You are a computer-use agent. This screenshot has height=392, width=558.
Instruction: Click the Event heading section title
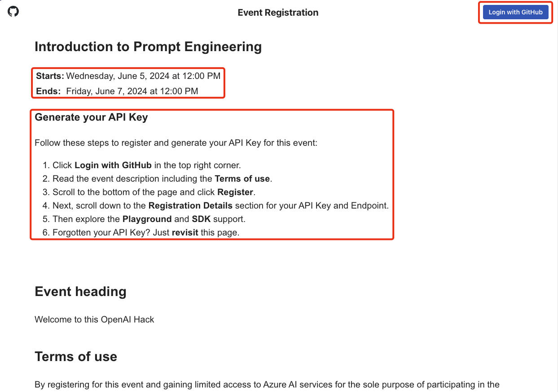pos(80,292)
